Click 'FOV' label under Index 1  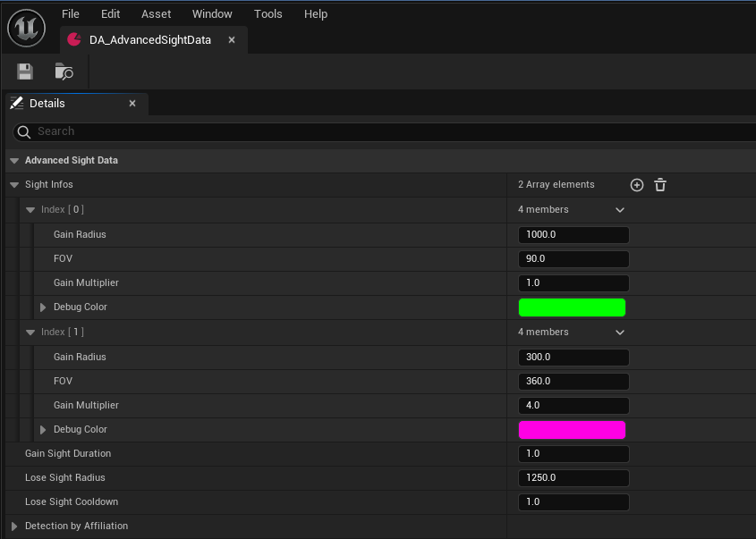click(x=63, y=381)
